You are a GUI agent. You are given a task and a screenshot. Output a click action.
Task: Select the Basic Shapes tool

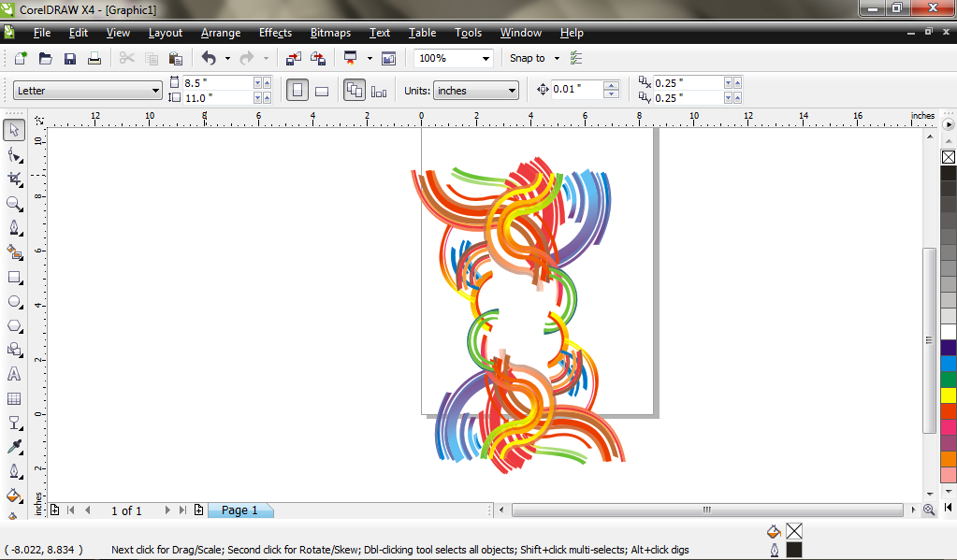14,350
